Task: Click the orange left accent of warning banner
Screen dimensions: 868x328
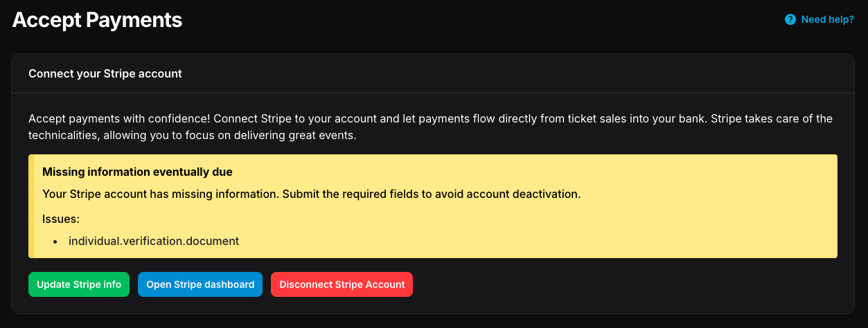Action: (31, 206)
